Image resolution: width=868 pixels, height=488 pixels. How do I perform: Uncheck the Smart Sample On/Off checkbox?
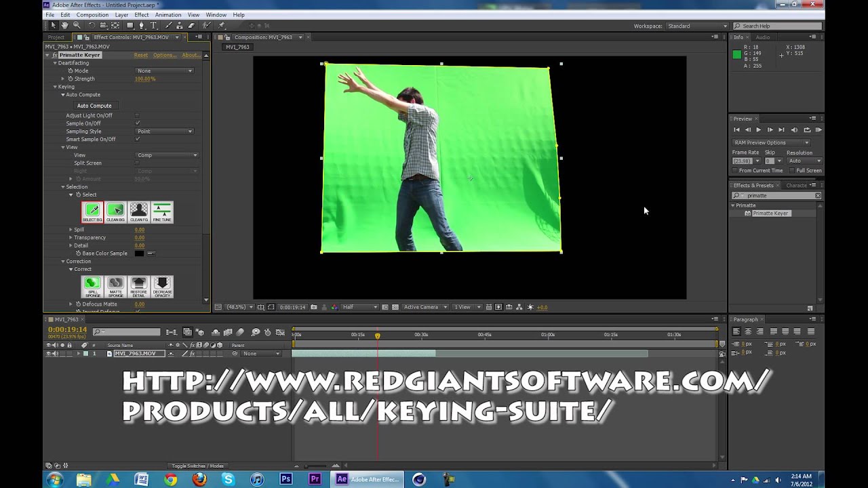click(138, 139)
